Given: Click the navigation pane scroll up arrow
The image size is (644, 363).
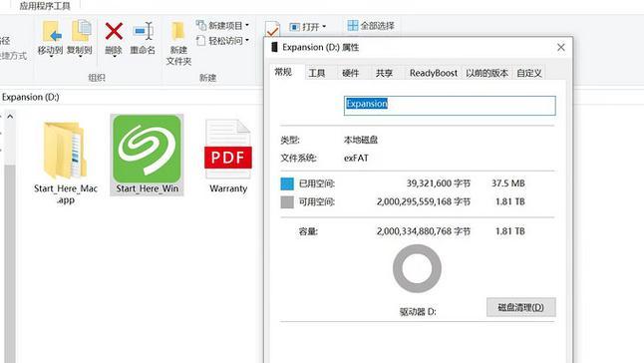Looking at the screenshot, I should tap(10, 117).
